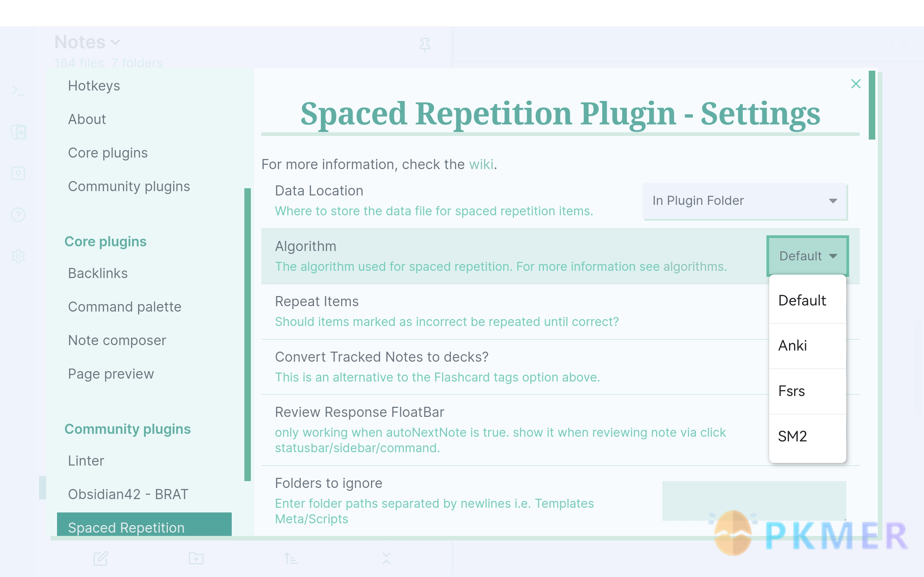Open the Community plugins section
This screenshot has height=577, width=924.
pyautogui.click(x=128, y=186)
